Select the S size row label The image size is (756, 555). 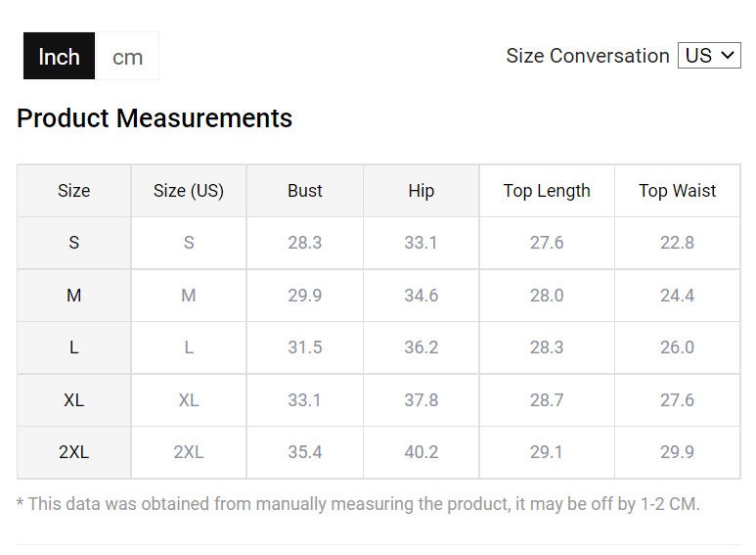click(x=73, y=243)
